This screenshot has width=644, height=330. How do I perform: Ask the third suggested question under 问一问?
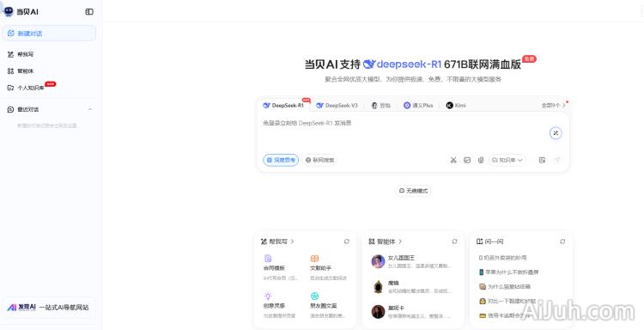tap(504, 286)
